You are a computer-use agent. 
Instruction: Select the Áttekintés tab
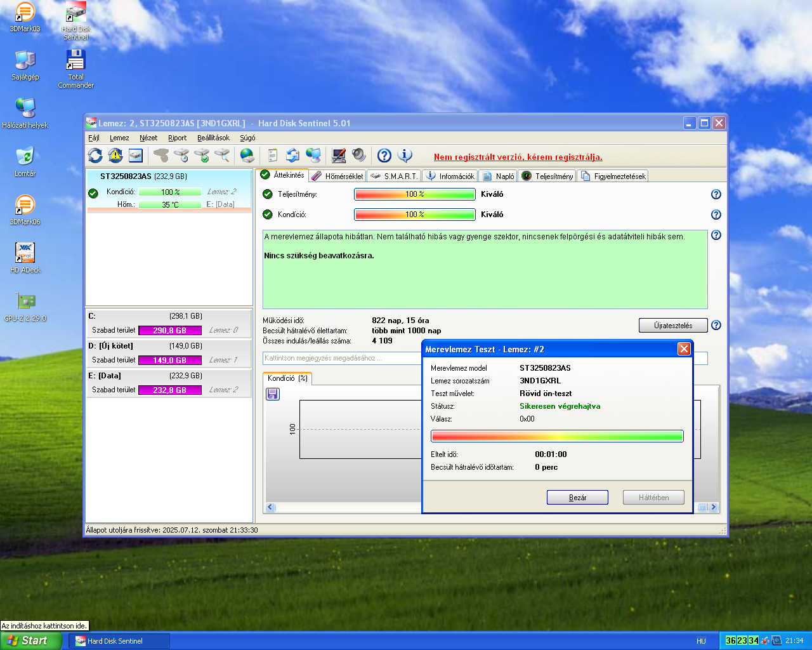[x=283, y=175]
